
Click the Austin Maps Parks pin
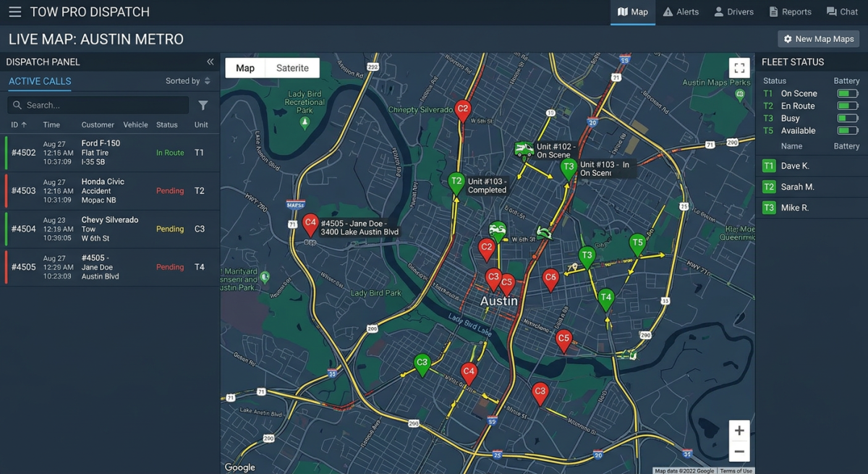[740, 96]
